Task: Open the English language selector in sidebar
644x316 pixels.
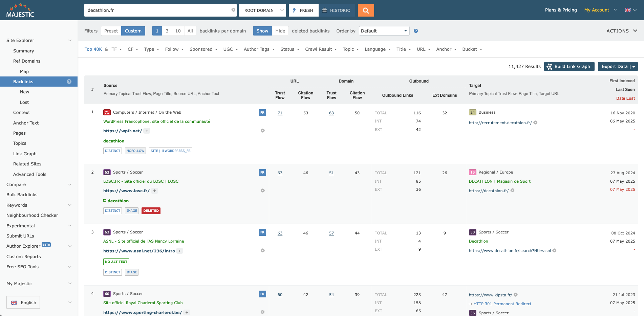Action: [x=23, y=302]
